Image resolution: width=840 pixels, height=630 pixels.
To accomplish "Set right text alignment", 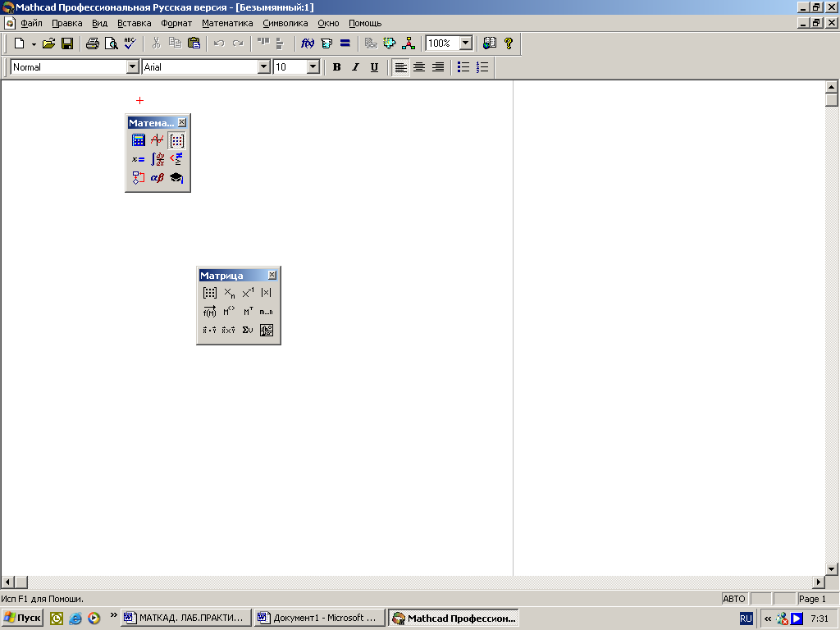I will click(x=438, y=67).
